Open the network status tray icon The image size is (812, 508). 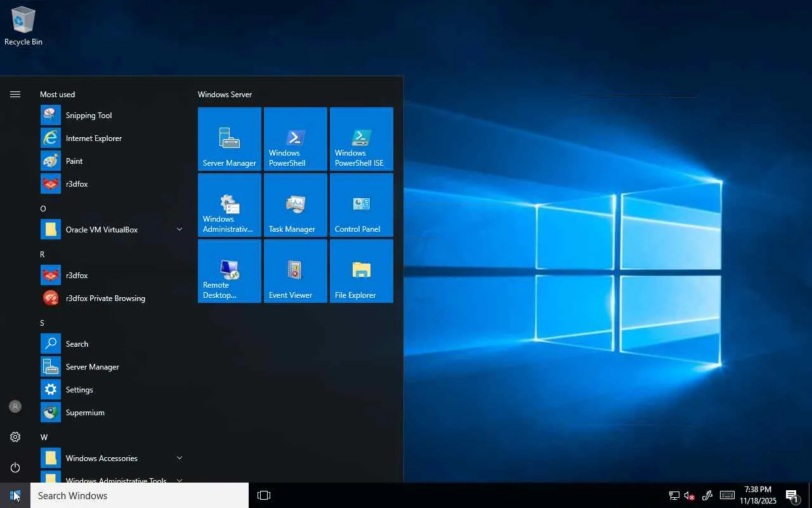pos(674,495)
